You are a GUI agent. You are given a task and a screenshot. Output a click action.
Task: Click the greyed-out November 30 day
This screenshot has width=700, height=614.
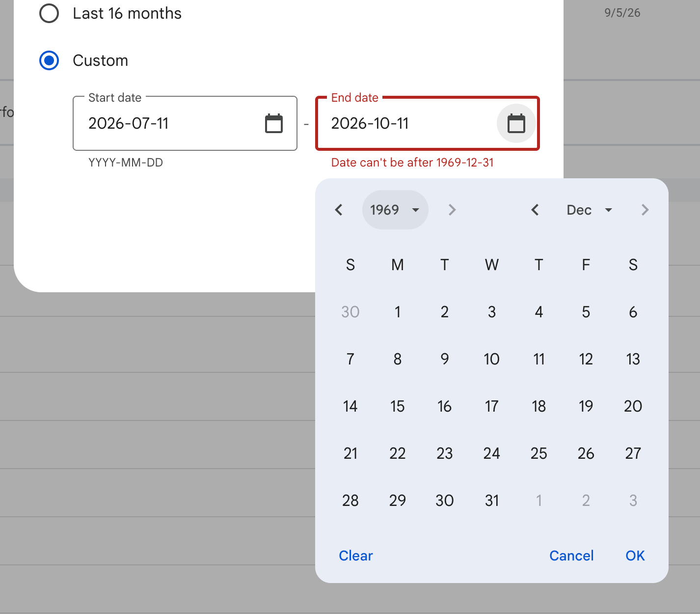(x=350, y=312)
